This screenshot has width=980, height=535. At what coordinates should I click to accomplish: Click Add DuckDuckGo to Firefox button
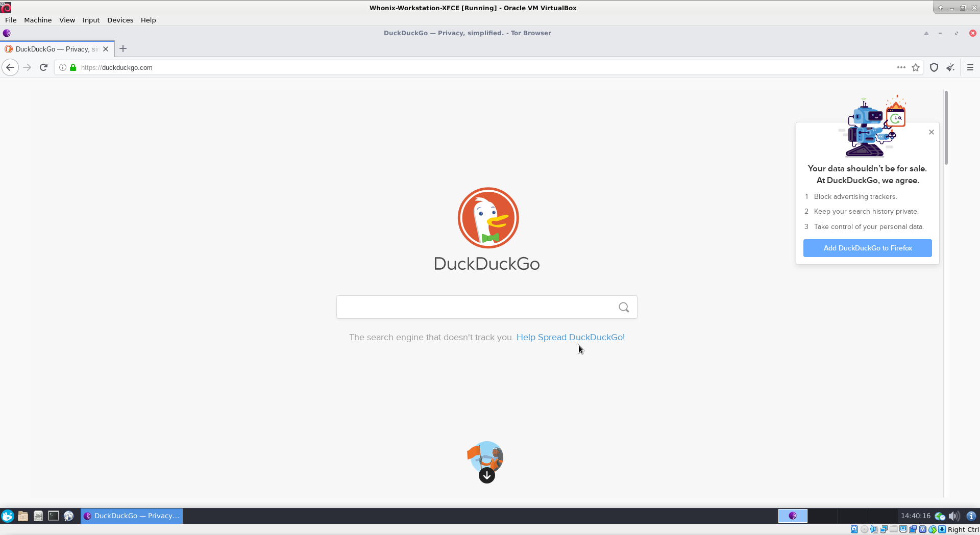[867, 248]
